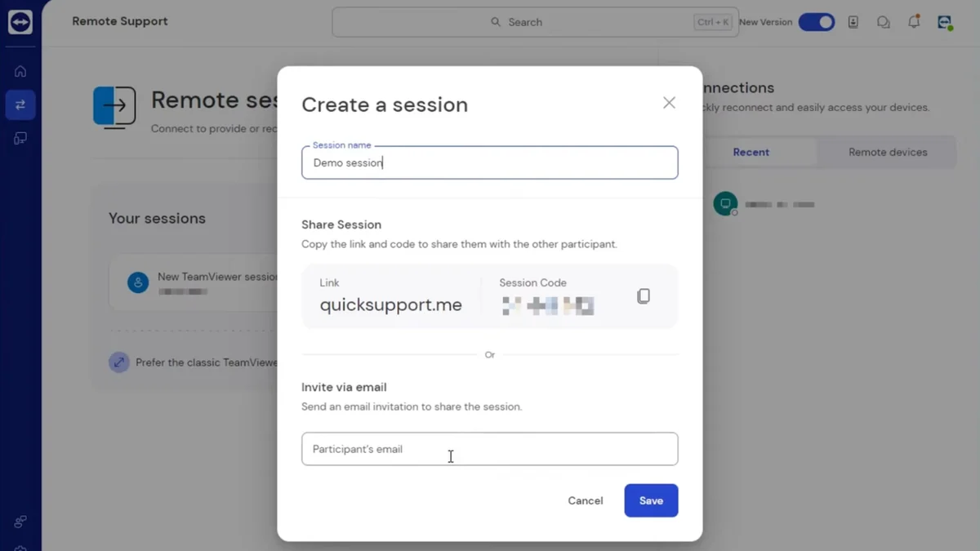Toggle the New Version switch
Screen dimensions: 980x551
click(816, 22)
